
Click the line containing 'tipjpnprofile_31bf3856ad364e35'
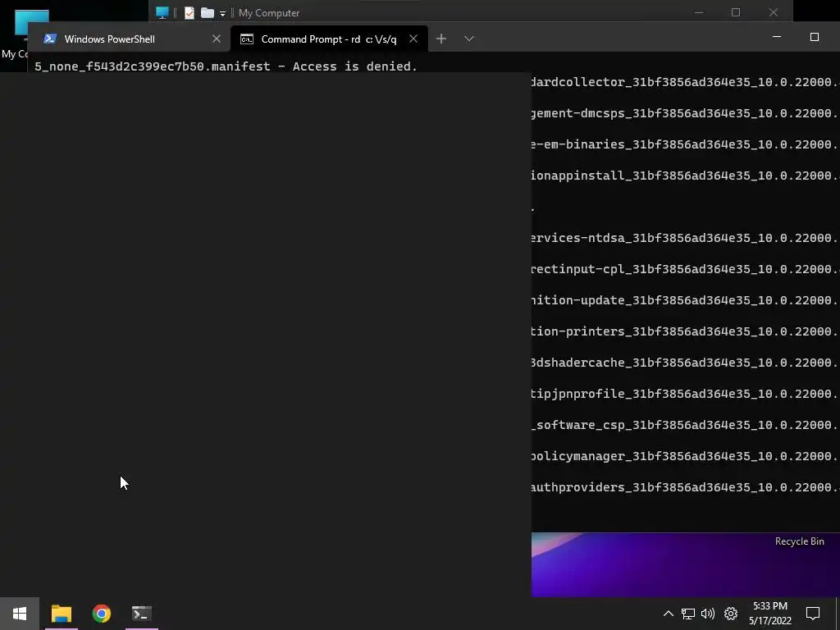685,394
